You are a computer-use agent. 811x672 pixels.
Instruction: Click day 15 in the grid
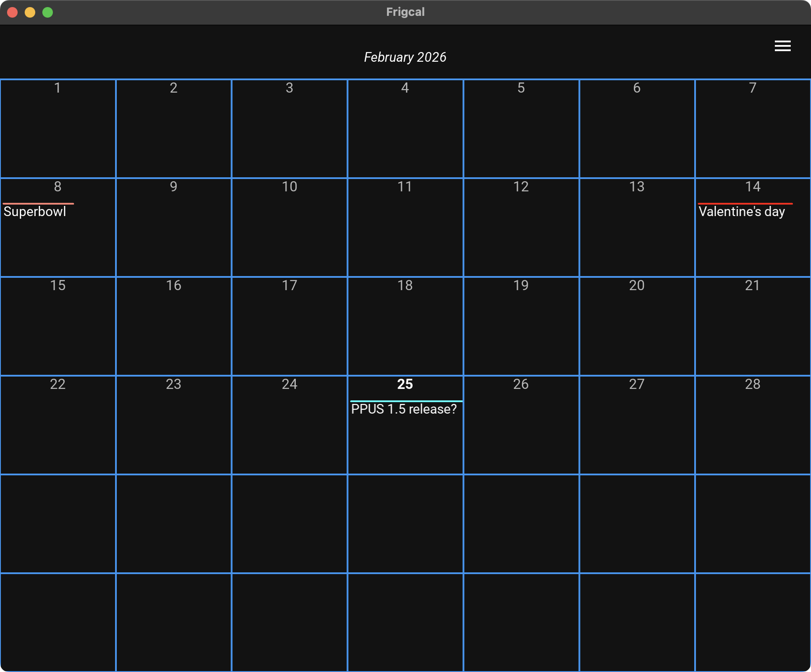(x=58, y=326)
